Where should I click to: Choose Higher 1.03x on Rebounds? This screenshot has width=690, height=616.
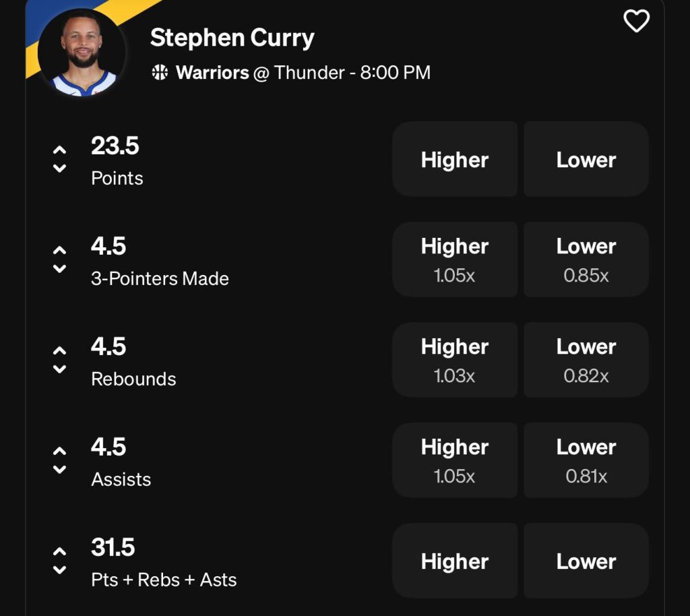[455, 359]
